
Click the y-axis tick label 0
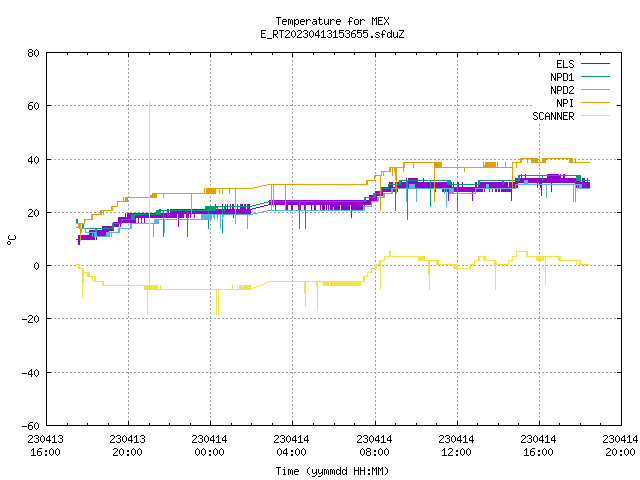[x=37, y=266]
